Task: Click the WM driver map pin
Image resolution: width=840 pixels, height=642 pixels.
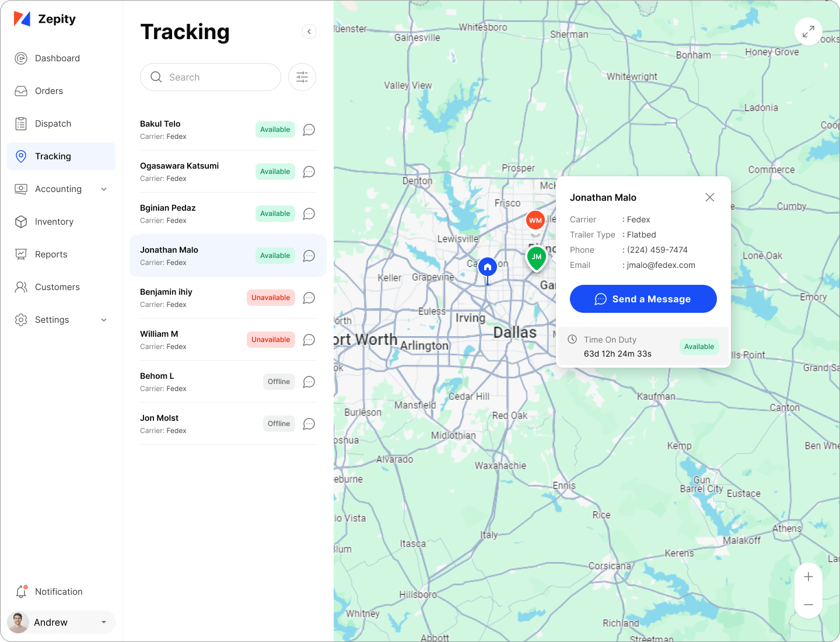Action: pyautogui.click(x=535, y=221)
